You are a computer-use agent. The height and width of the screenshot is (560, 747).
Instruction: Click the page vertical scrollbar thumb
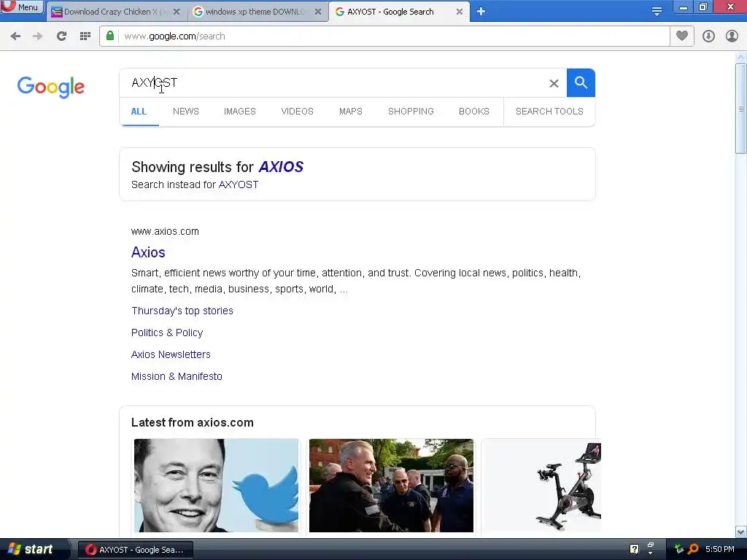740,109
